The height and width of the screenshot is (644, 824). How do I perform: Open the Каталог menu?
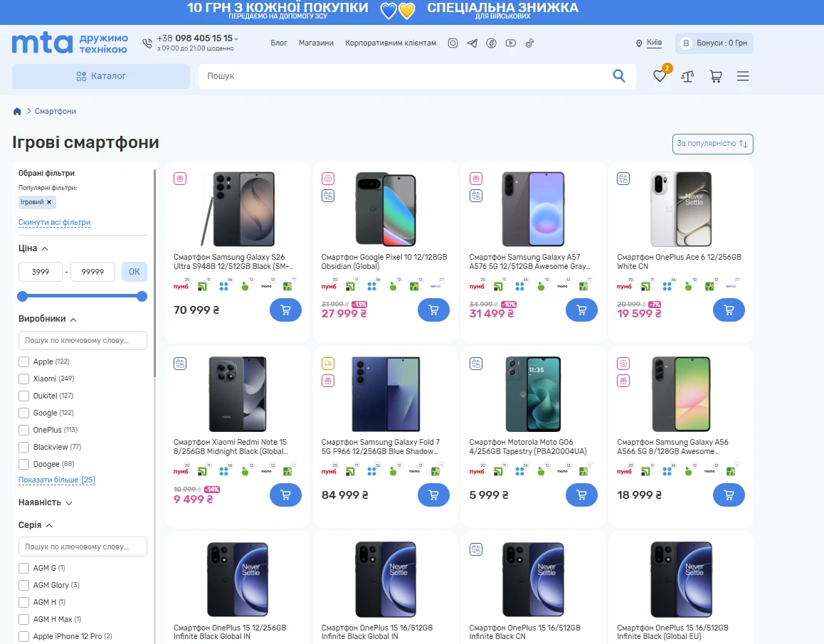coord(101,76)
